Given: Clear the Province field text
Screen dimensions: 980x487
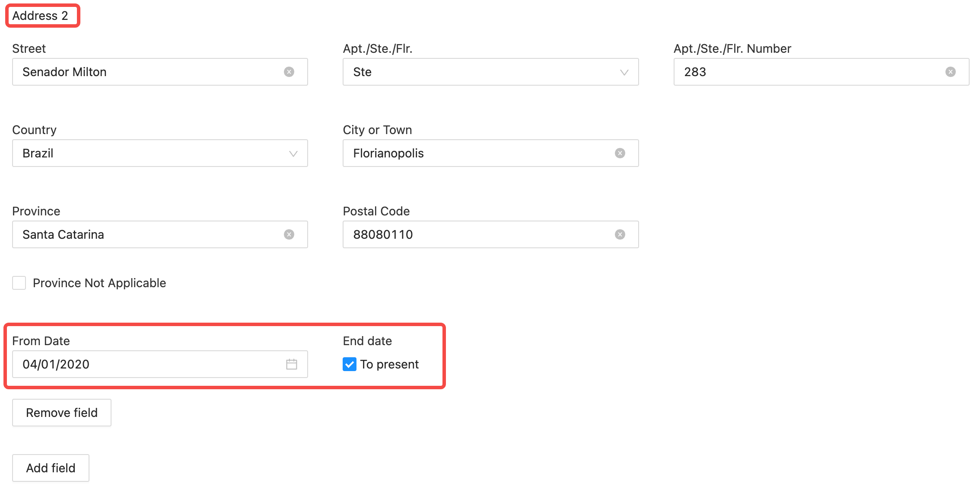Looking at the screenshot, I should 289,234.
